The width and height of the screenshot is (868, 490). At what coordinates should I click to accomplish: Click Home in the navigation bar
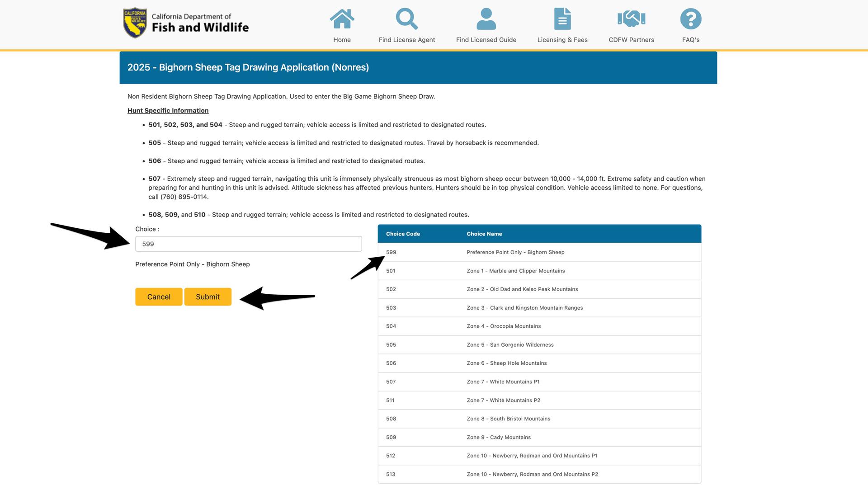tap(342, 40)
